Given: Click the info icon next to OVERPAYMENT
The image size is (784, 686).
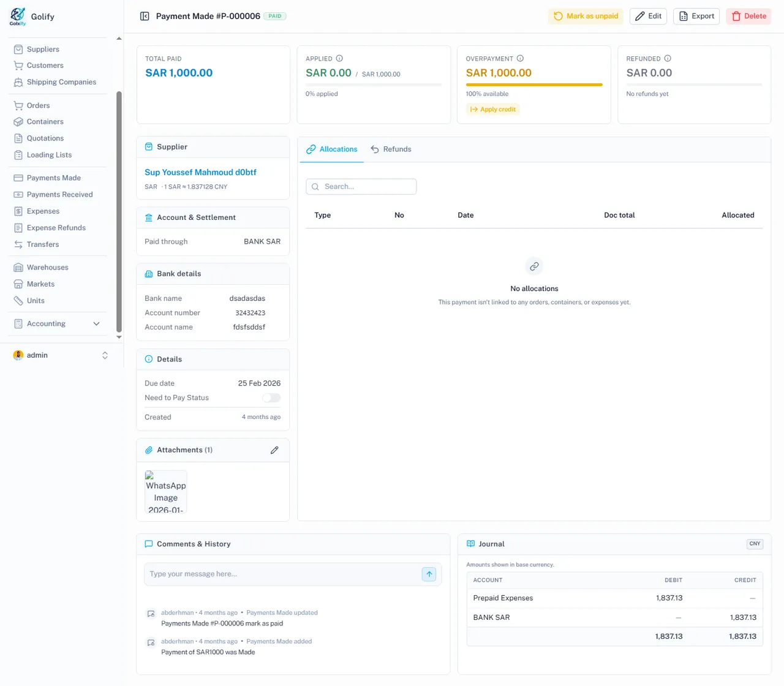Looking at the screenshot, I should [520, 59].
